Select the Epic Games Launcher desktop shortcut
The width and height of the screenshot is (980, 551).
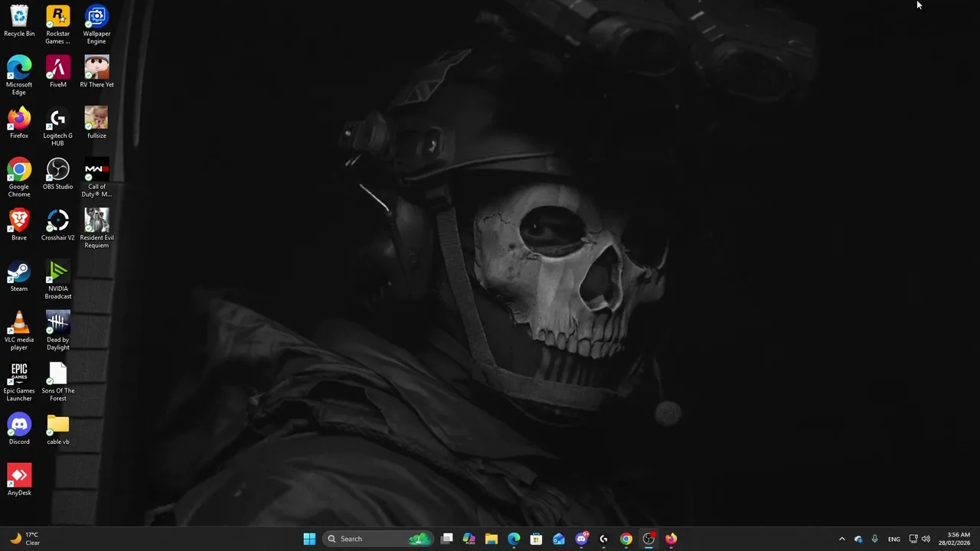click(x=19, y=382)
